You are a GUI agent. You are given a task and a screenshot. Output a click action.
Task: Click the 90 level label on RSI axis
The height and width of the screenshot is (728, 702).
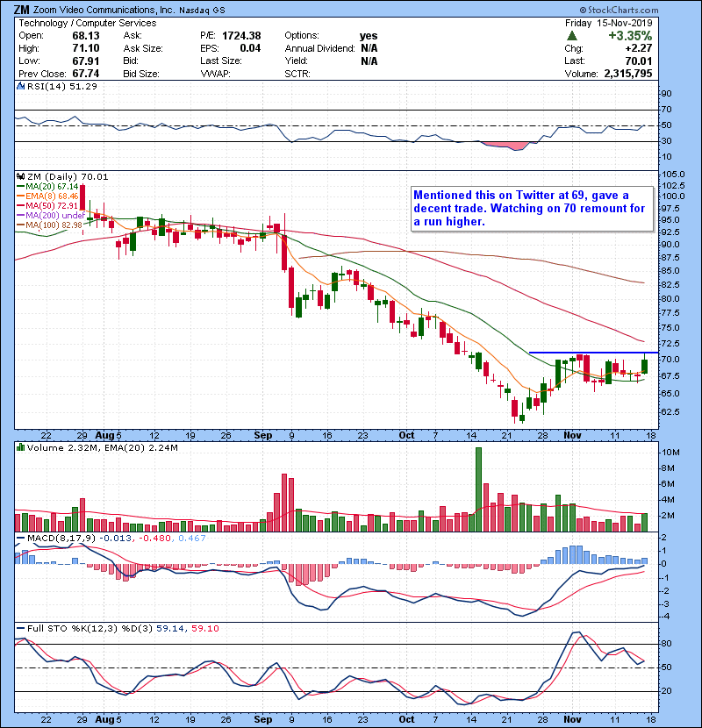[x=667, y=93]
